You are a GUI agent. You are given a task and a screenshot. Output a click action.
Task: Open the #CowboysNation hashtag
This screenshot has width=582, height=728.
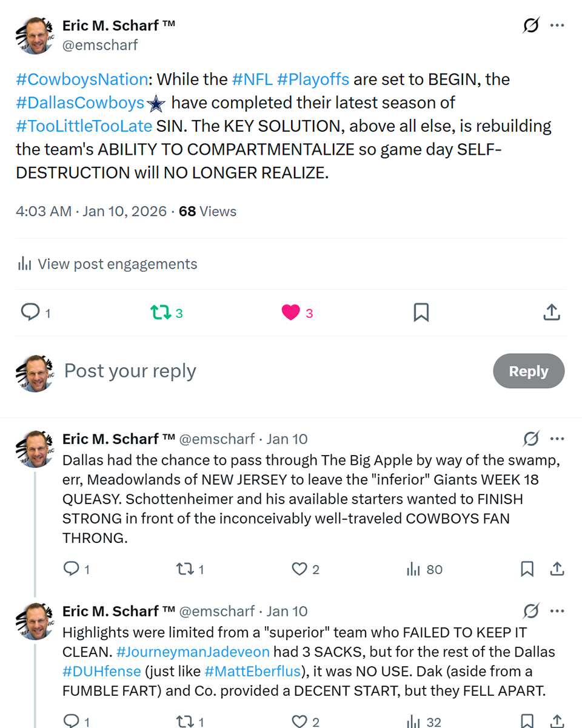82,79
